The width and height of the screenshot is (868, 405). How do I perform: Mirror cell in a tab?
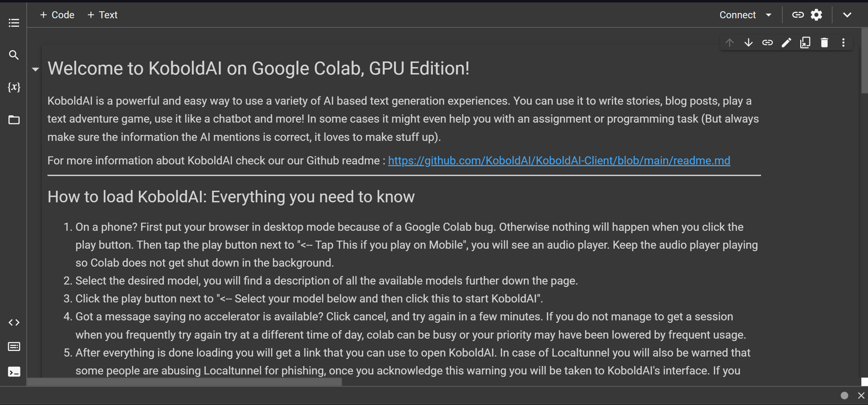[805, 43]
